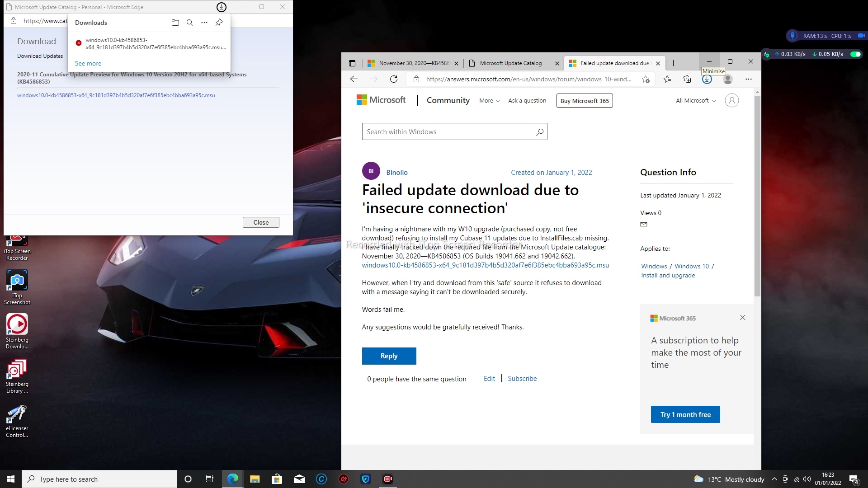Go back in the answers.microsoft.com window

tap(354, 79)
